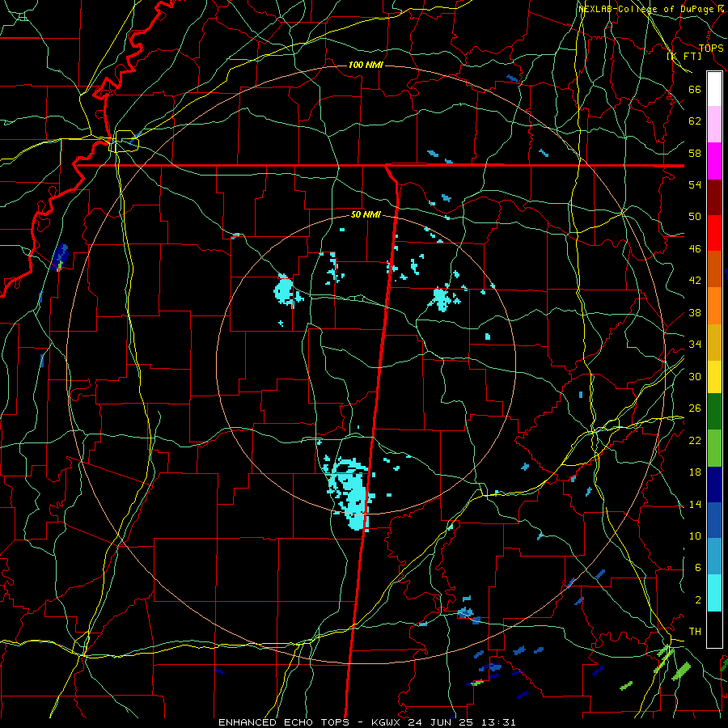Select the light green legend swatch

point(714,448)
